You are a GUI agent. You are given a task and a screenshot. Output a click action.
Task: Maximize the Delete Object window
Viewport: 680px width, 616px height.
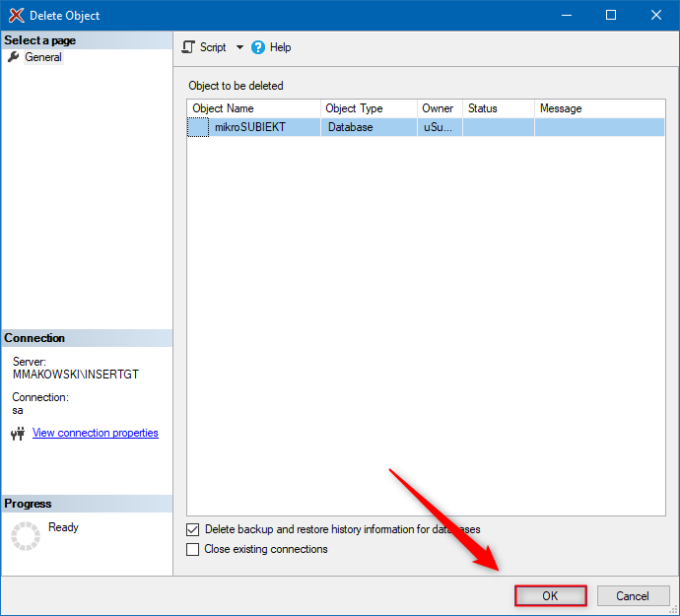(x=611, y=15)
